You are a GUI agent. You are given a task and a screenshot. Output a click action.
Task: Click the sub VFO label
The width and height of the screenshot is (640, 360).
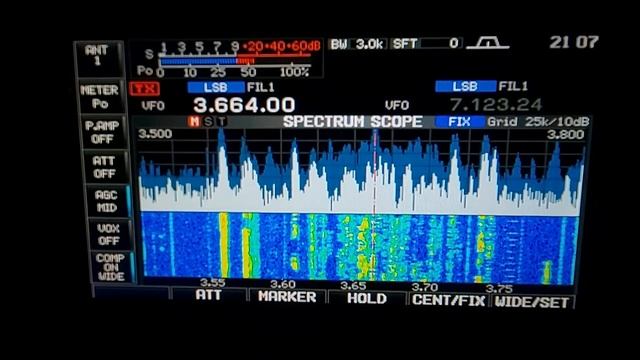[397, 106]
